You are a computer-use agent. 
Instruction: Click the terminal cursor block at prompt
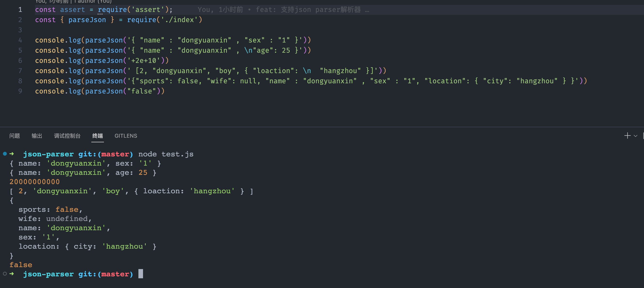[141, 274]
